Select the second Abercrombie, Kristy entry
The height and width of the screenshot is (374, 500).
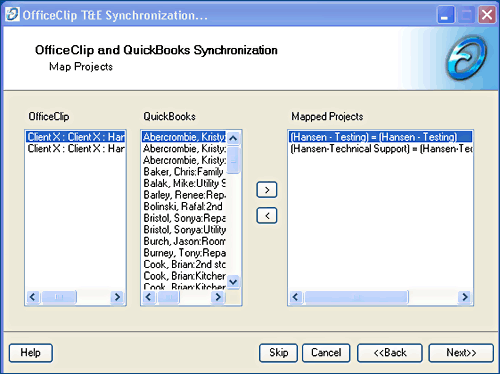point(184,148)
